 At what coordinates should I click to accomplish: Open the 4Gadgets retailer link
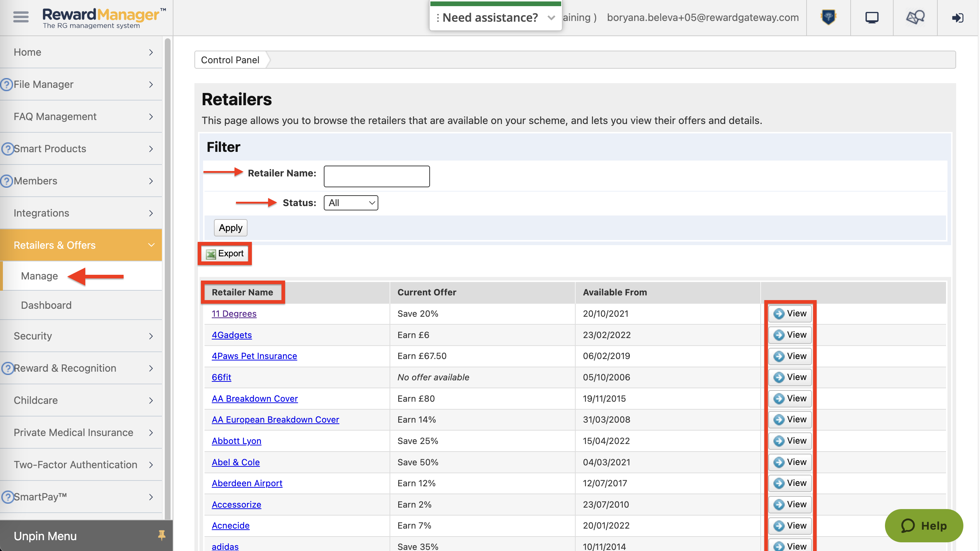point(232,335)
